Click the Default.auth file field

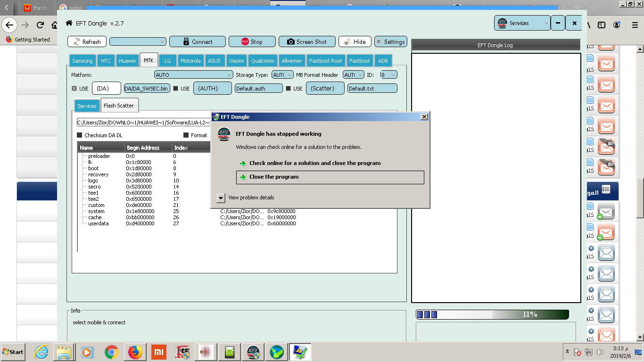[259, 88]
